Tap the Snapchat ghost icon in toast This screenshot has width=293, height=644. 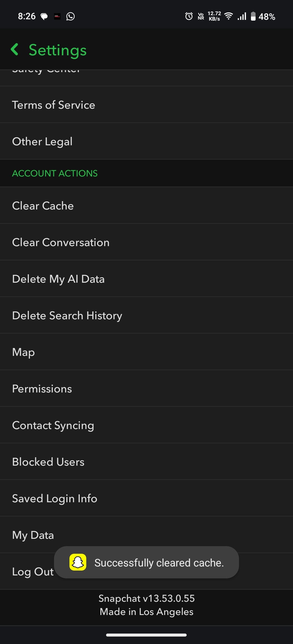tap(78, 562)
